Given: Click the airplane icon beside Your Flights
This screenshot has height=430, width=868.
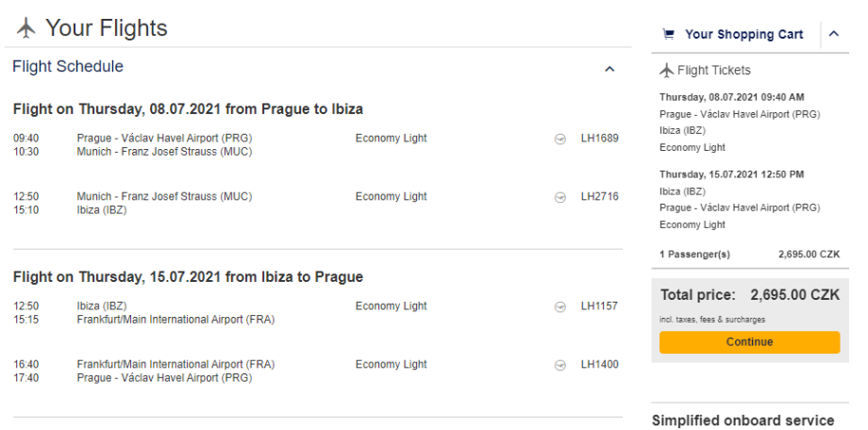Looking at the screenshot, I should click(25, 28).
